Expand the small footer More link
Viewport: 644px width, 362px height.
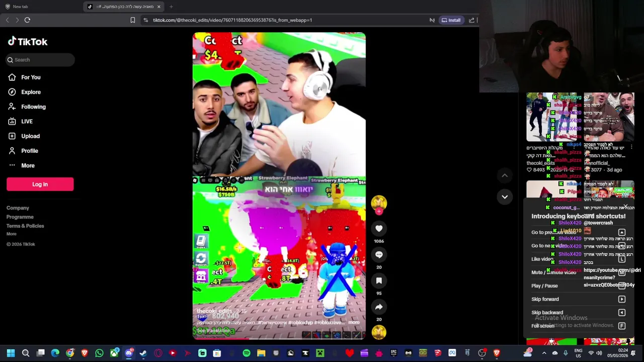pyautogui.click(x=12, y=234)
